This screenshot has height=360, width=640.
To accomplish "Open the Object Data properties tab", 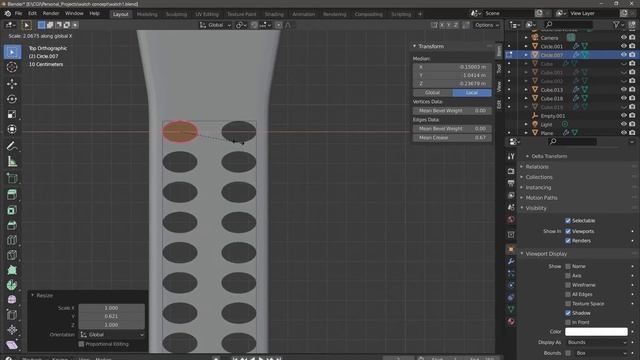I will (511, 309).
